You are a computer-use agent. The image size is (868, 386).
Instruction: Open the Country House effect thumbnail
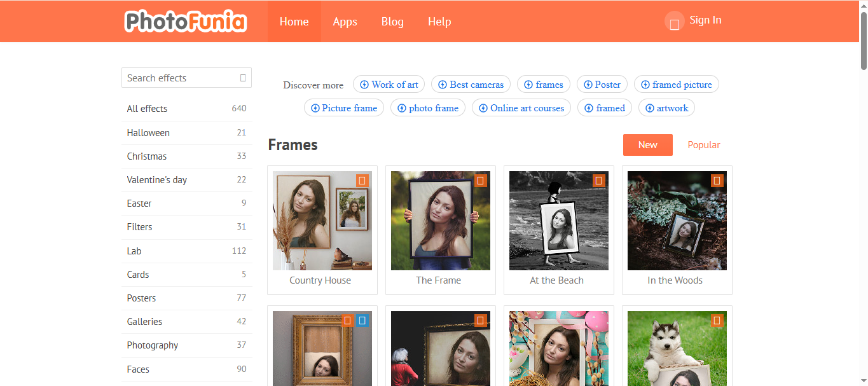[x=322, y=221]
